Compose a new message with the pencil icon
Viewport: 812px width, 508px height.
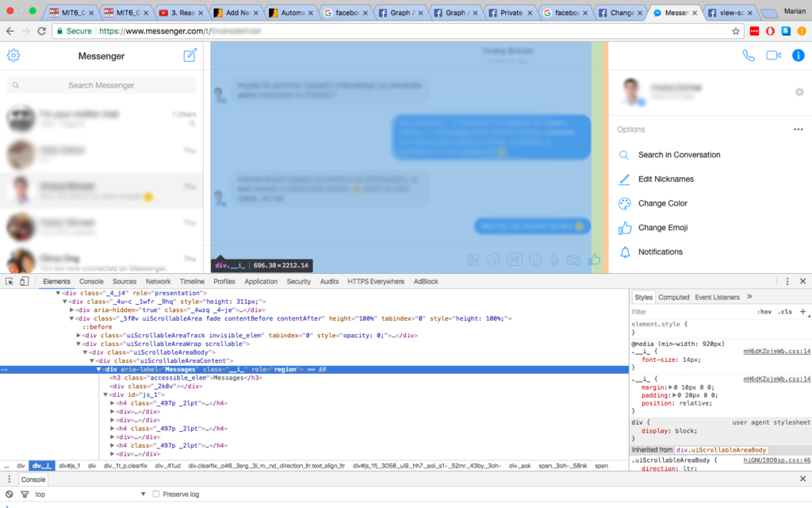(190, 56)
